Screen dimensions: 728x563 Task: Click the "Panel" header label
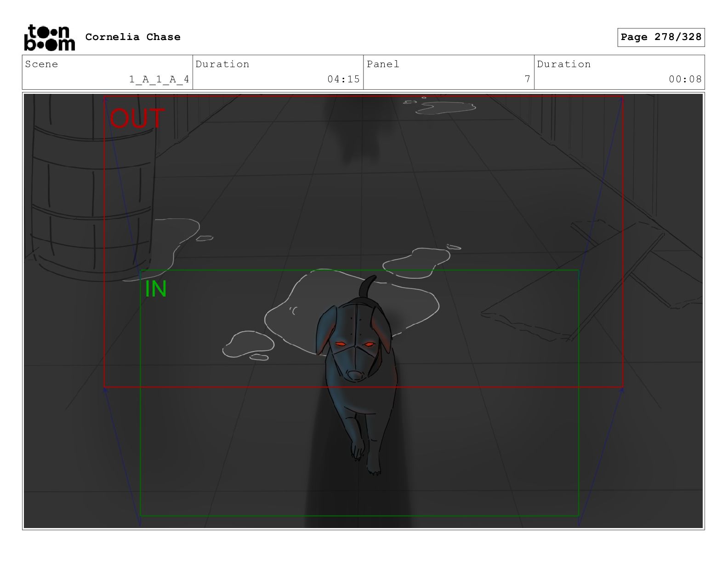tap(383, 64)
